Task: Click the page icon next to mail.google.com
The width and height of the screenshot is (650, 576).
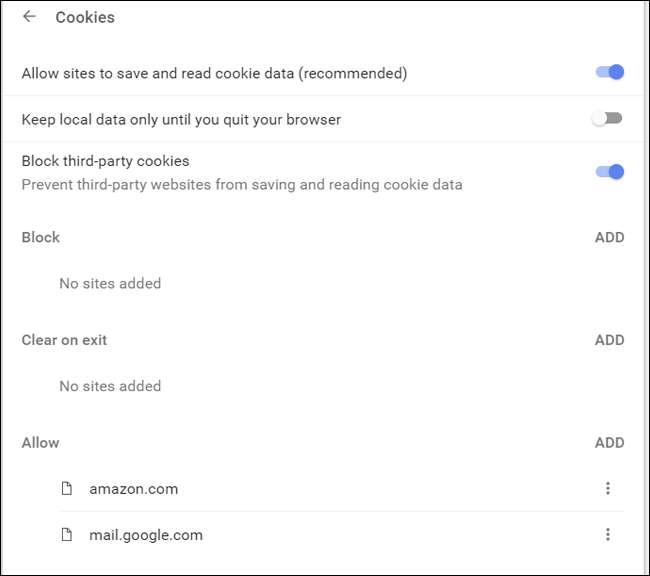Action: (67, 535)
